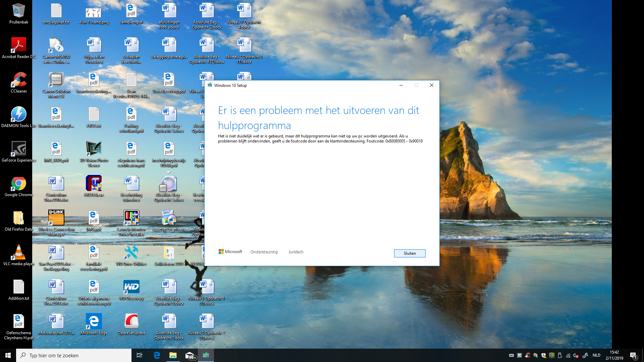Select the afsluitingen foto's.docx file
The width and height of the screenshot is (644, 362).
click(169, 16)
